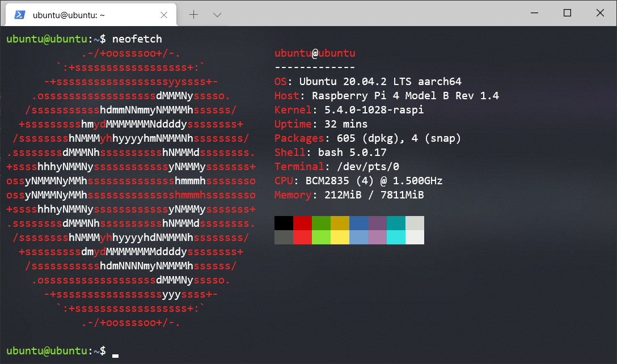
Task: Click the bright cyan color block
Action: point(396,238)
